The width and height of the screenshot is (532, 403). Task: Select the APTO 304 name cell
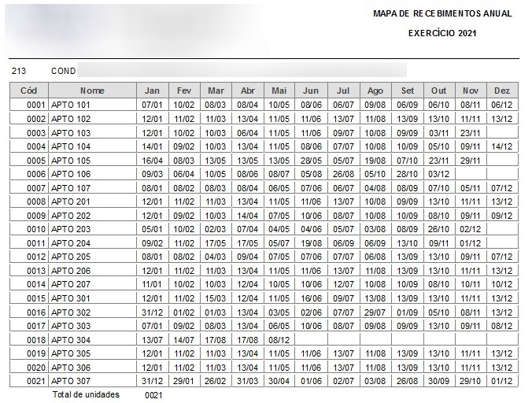pyautogui.click(x=71, y=340)
